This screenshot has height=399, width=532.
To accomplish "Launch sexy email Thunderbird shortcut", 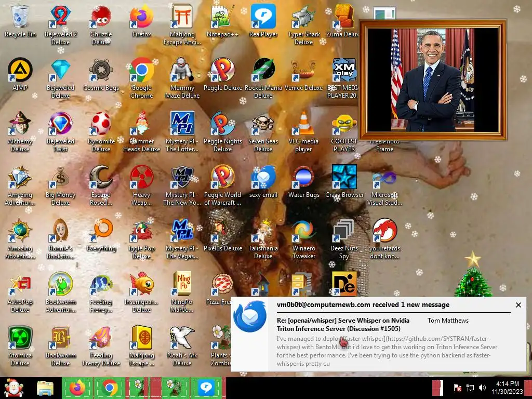I will pyautogui.click(x=263, y=182).
